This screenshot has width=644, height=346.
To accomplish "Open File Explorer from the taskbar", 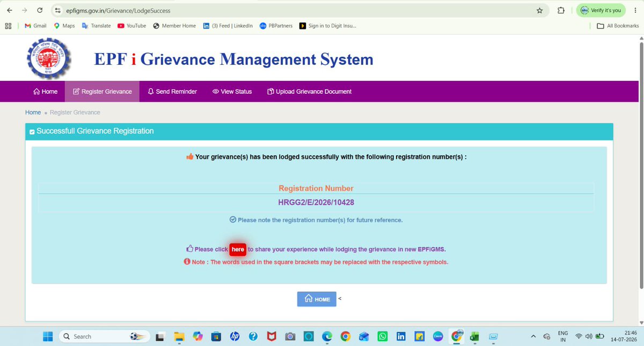I will point(179,336).
